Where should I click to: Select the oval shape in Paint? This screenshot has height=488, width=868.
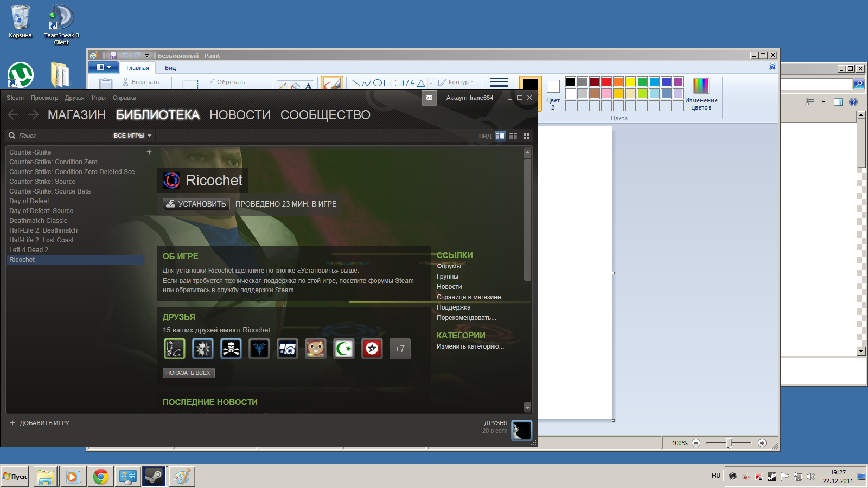pyautogui.click(x=377, y=83)
